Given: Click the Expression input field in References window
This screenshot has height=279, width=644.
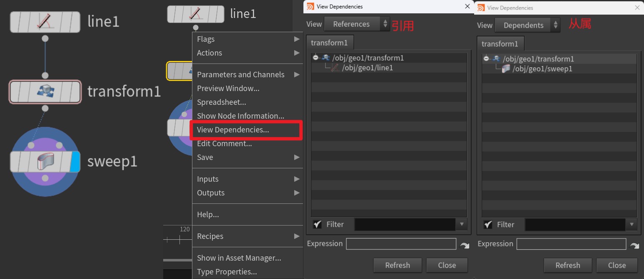Looking at the screenshot, I should click(401, 244).
